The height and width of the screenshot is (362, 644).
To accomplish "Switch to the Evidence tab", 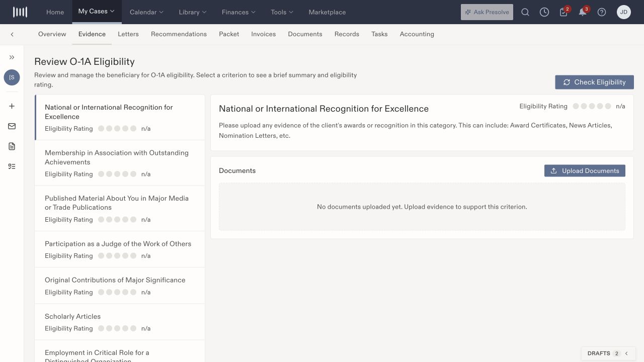I will click(x=92, y=34).
